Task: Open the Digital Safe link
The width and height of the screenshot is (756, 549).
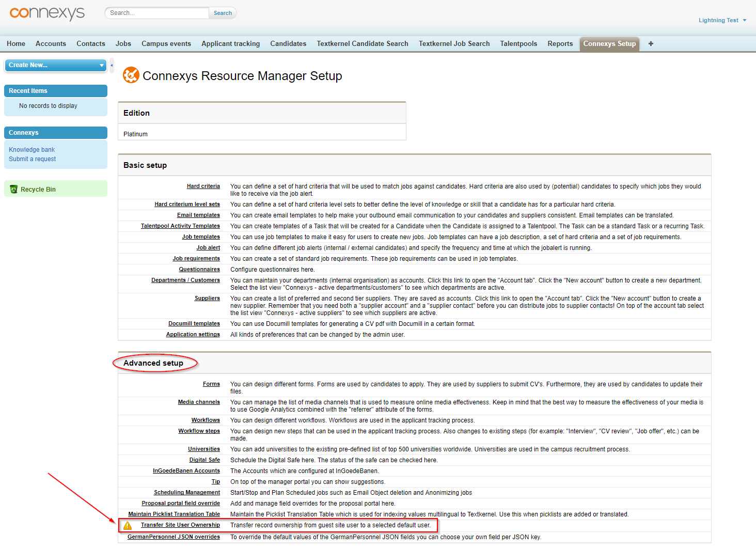Action: (204, 460)
